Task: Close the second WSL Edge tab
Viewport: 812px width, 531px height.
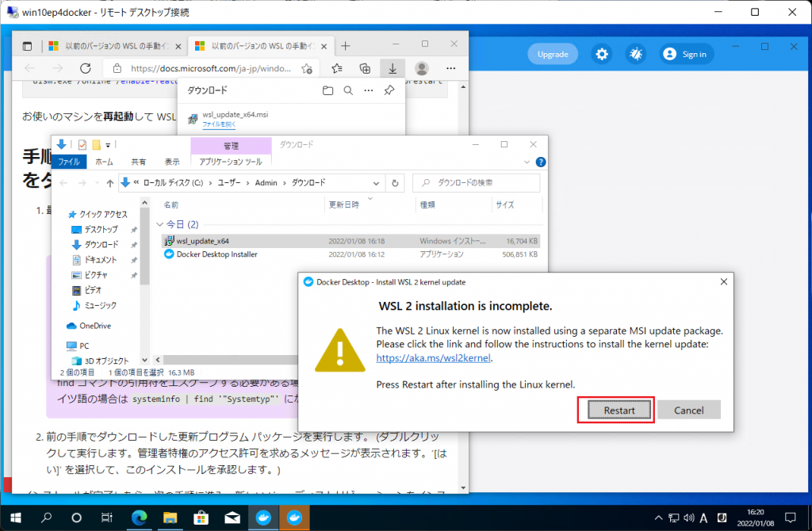Action: (x=324, y=46)
